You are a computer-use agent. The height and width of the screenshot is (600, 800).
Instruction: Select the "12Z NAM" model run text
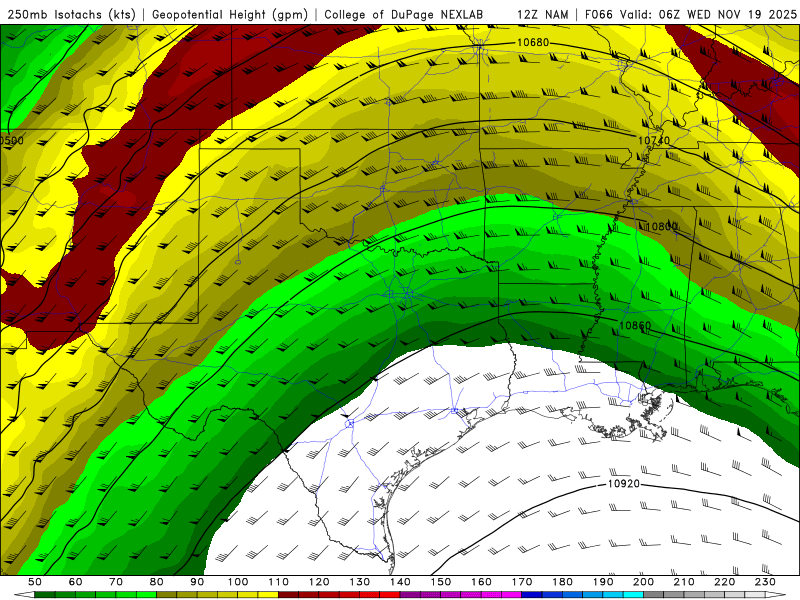click(543, 14)
